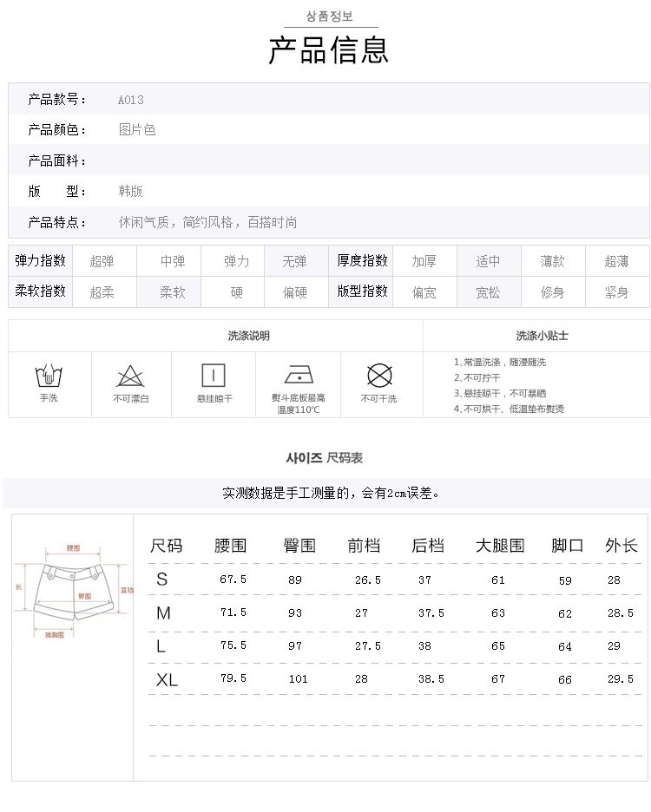
Task: Click the hang-dry square icon
Action: (214, 376)
